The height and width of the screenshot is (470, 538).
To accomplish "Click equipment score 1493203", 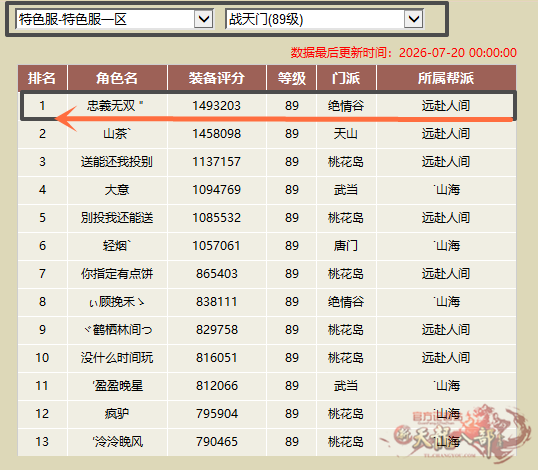I will [217, 106].
